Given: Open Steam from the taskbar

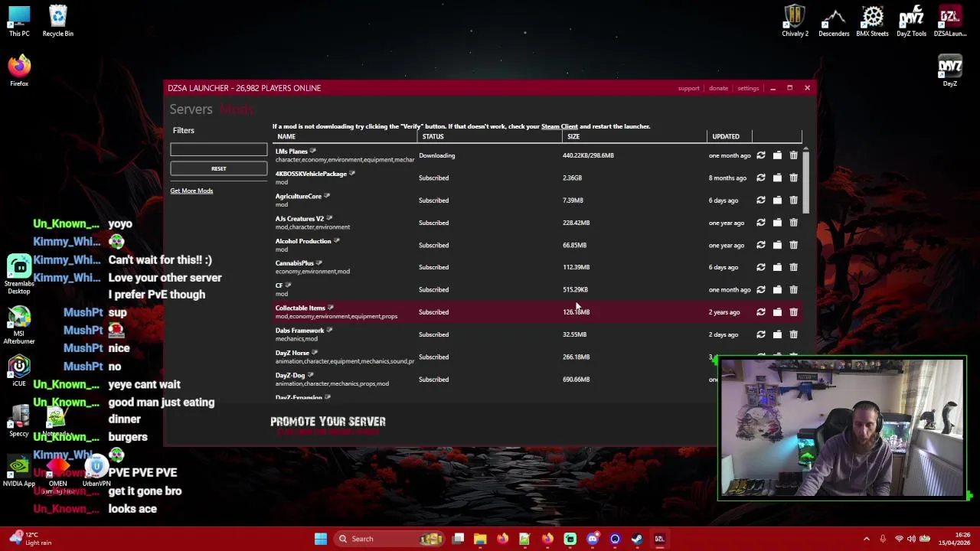Looking at the screenshot, I should [637, 539].
